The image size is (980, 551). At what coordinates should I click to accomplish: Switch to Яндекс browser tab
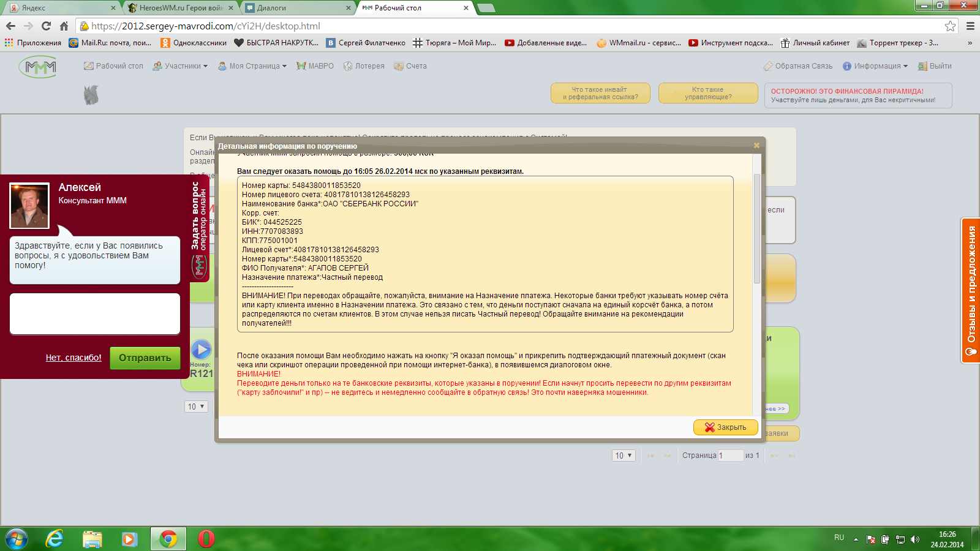tap(61, 8)
